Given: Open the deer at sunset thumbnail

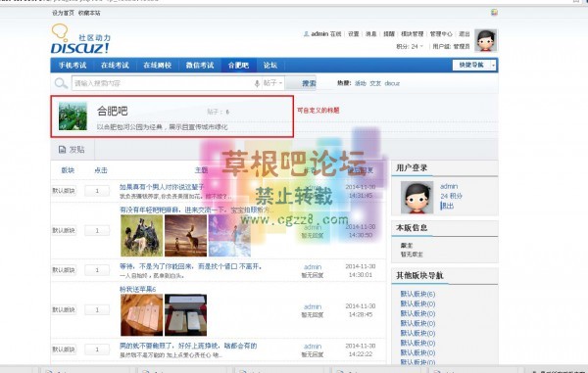Looking at the screenshot, I should coord(185,236).
